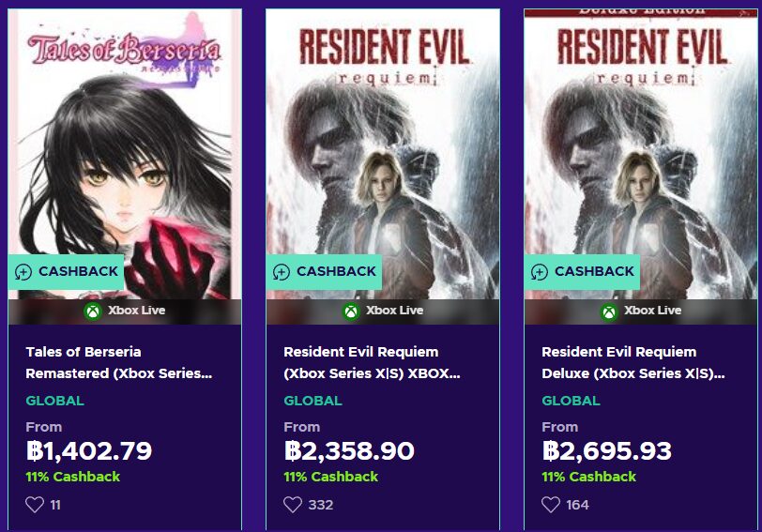Click the heart icon on Resident Evil Requiem
This screenshot has width=762, height=532.
pyautogui.click(x=293, y=505)
